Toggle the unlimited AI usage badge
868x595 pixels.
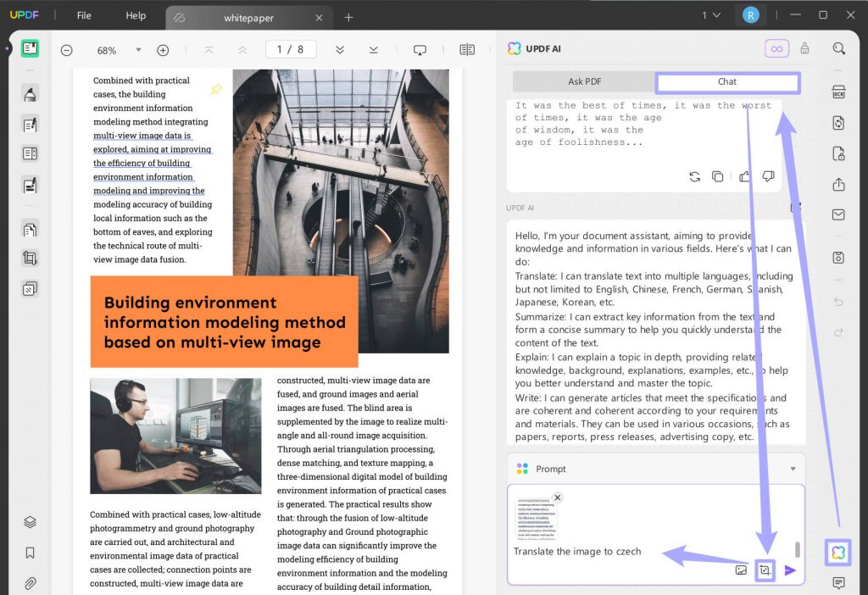(x=776, y=48)
